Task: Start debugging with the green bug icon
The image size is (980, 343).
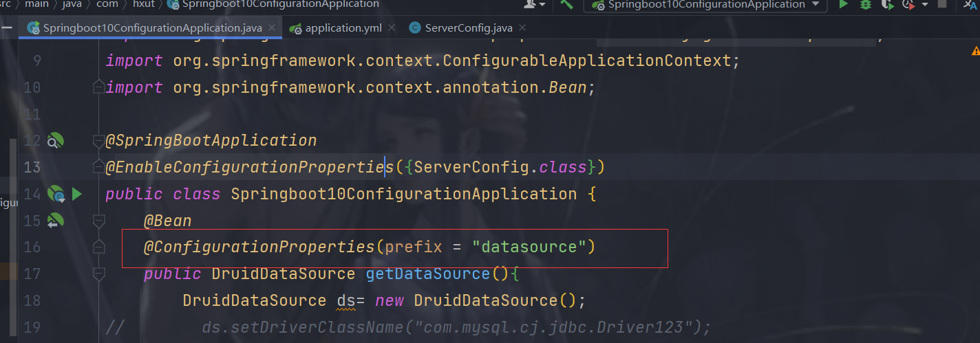Action: click(866, 5)
